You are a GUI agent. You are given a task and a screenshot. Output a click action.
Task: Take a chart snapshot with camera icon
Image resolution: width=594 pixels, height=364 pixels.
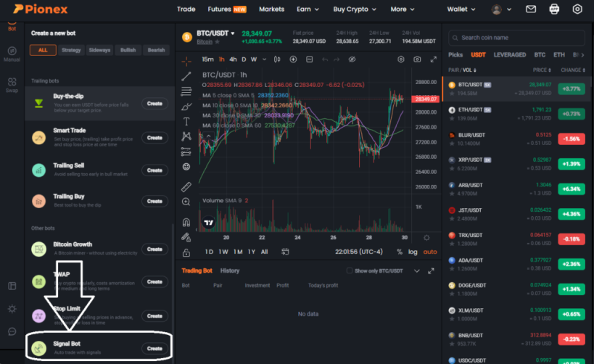(x=417, y=59)
